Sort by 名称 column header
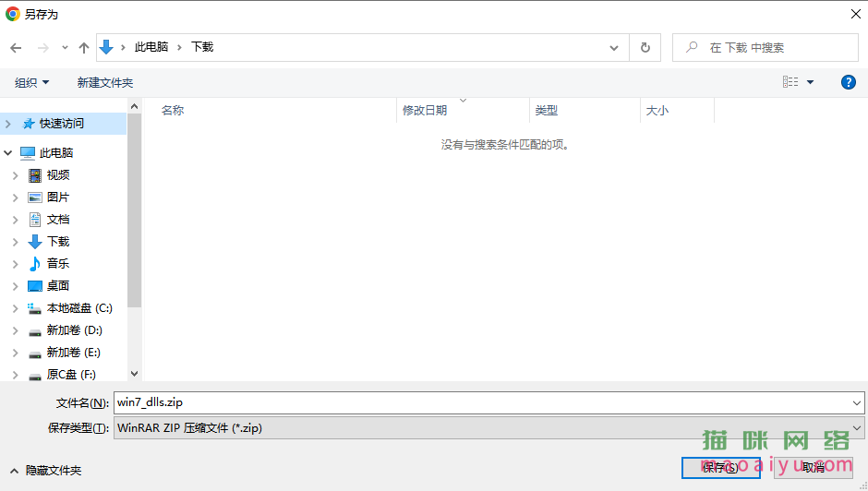868x491 pixels. tap(173, 110)
